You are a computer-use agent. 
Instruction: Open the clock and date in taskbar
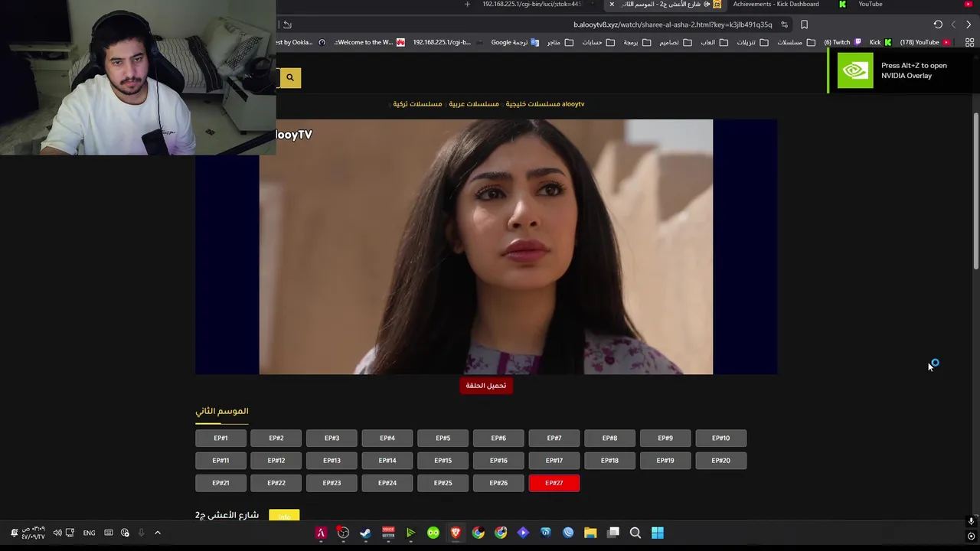pyautogui.click(x=33, y=533)
